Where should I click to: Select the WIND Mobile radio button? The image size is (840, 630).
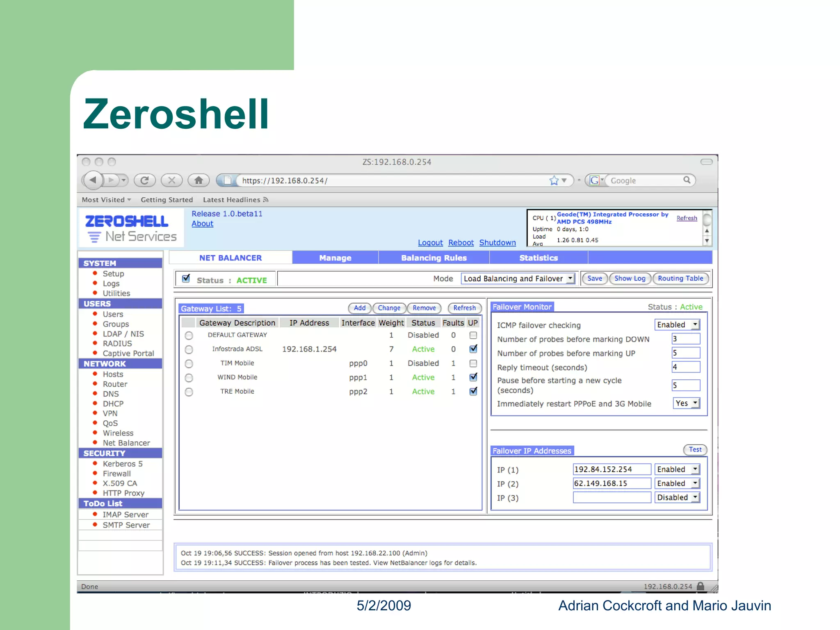click(189, 378)
